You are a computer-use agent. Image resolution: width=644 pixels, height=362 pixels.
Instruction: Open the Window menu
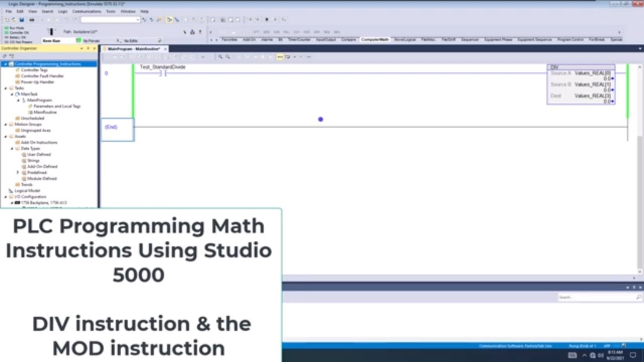[128, 11]
